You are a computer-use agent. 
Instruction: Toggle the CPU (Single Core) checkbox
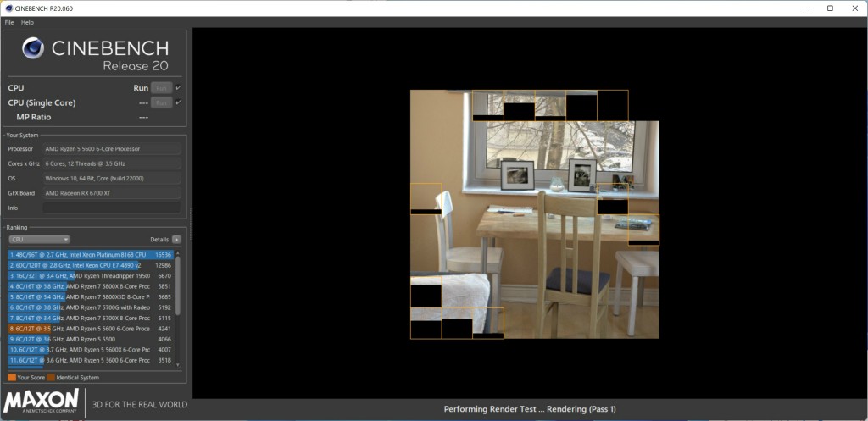[x=178, y=102]
